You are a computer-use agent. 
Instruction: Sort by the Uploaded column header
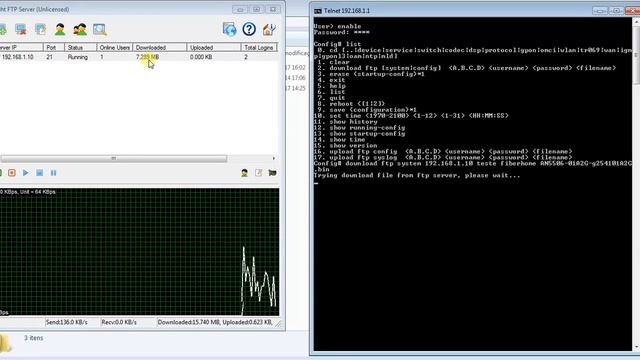click(x=214, y=47)
